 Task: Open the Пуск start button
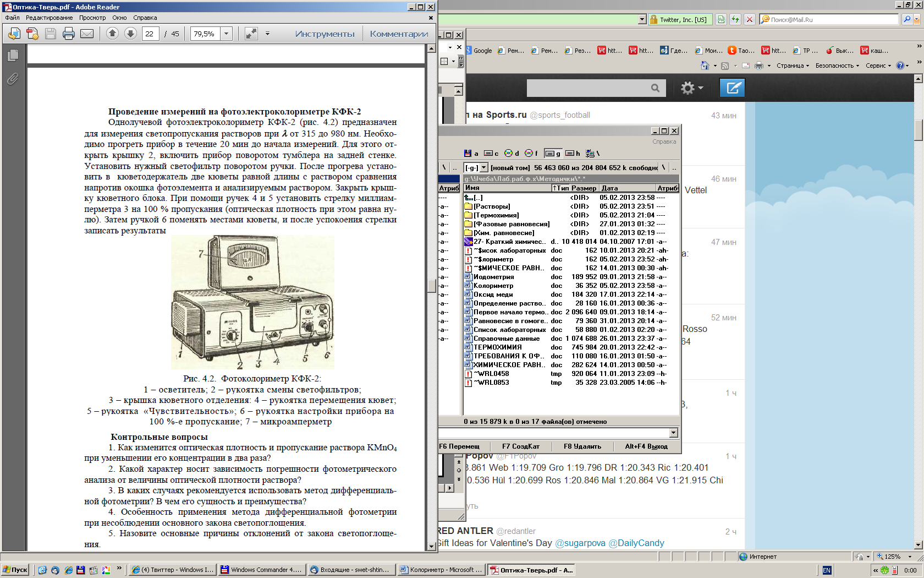(x=15, y=570)
